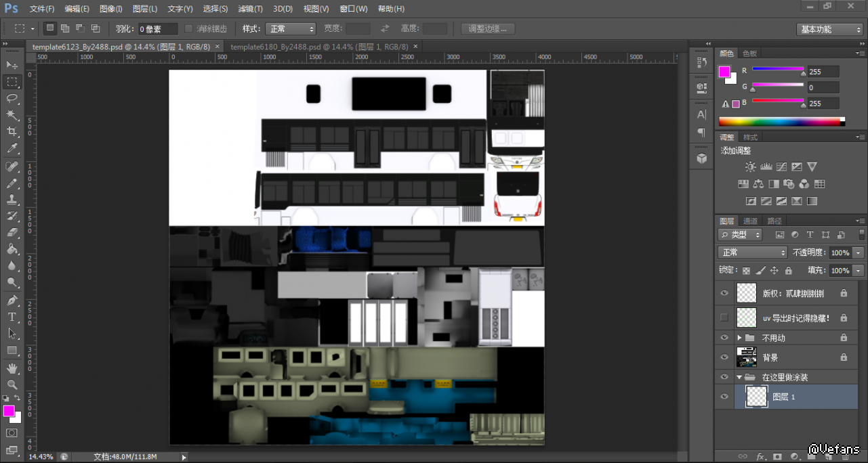This screenshot has width=868, height=463.
Task: Select the Magic Wand tool
Action: point(12,114)
